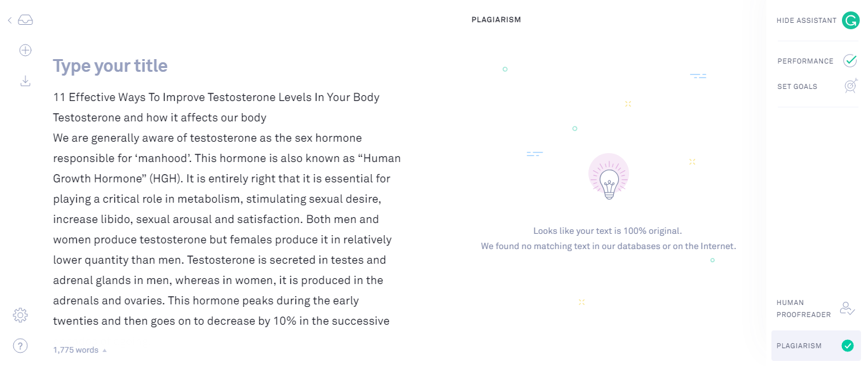Click the Grammarly logo icon
The width and height of the screenshot is (868, 366).
[850, 20]
